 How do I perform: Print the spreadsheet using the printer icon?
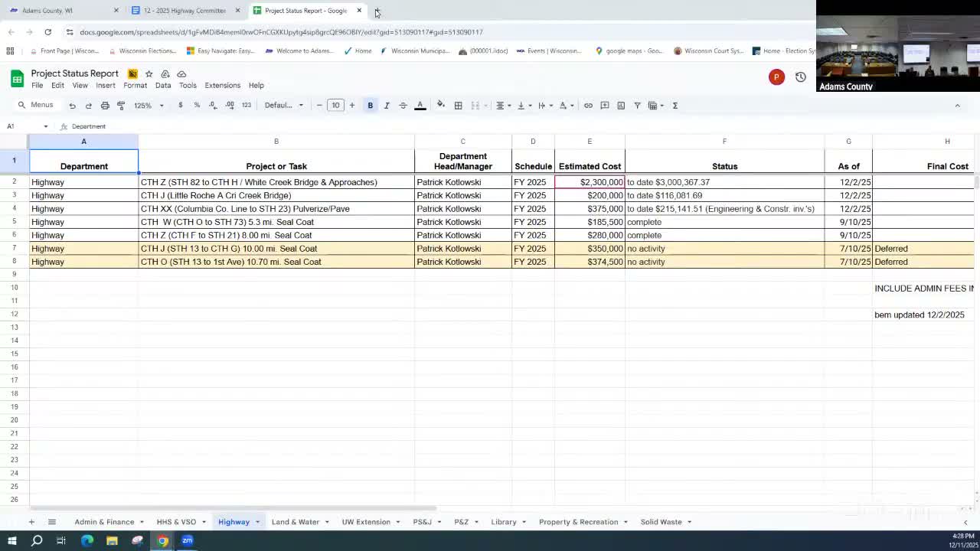(x=105, y=106)
